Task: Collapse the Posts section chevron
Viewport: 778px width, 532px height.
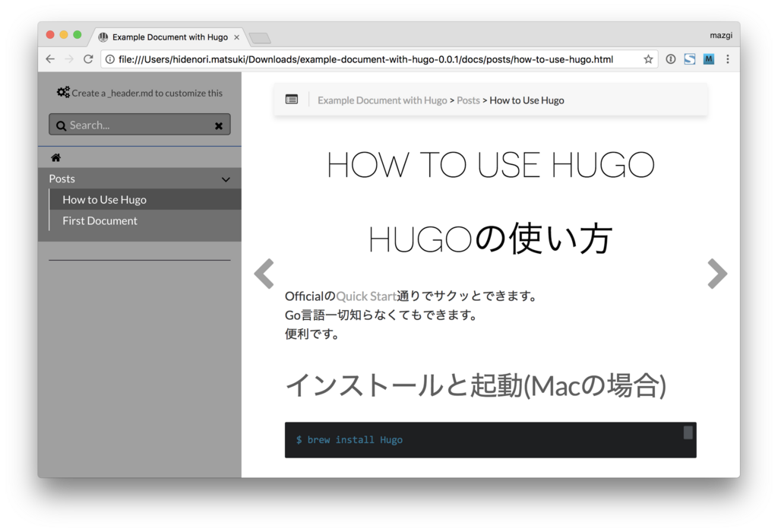Action: [x=226, y=179]
